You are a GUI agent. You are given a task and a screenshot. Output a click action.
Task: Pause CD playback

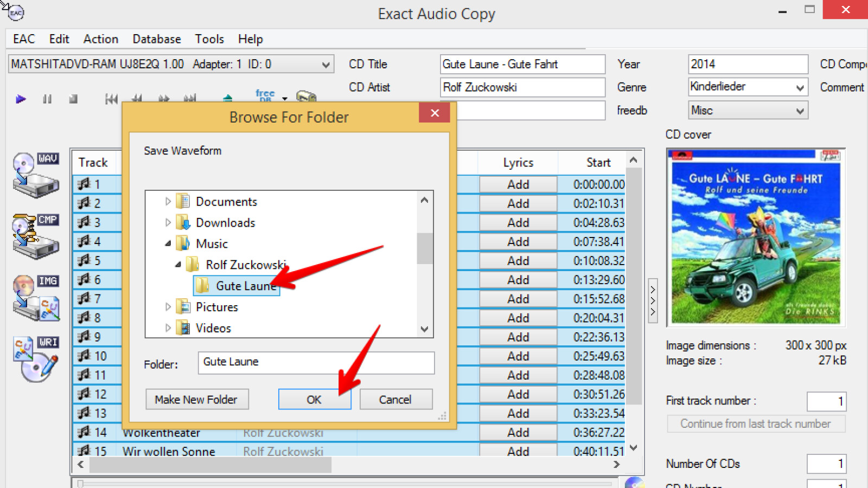[x=47, y=99]
